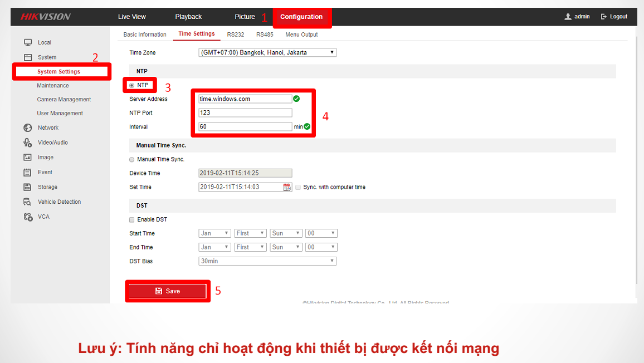This screenshot has height=363, width=644.
Task: Click the Logout link
Action: coord(618,17)
